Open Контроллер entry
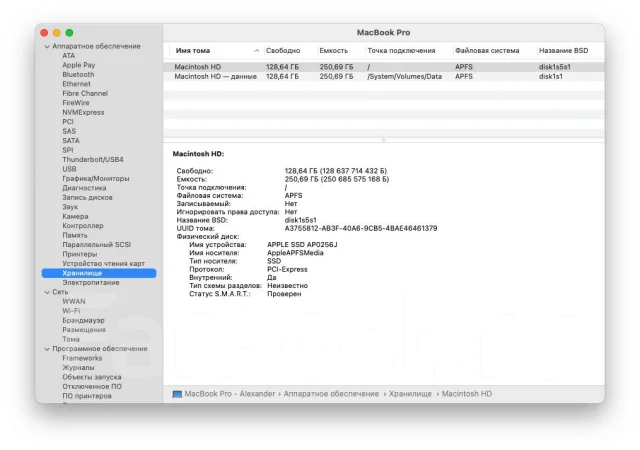Screen dimensions: 640x450 (82, 225)
